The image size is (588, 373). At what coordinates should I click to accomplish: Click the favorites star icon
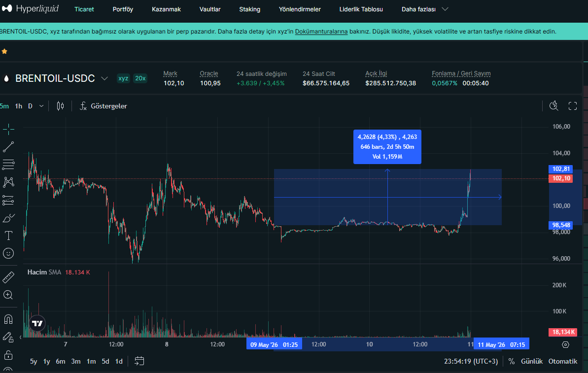pyautogui.click(x=4, y=51)
